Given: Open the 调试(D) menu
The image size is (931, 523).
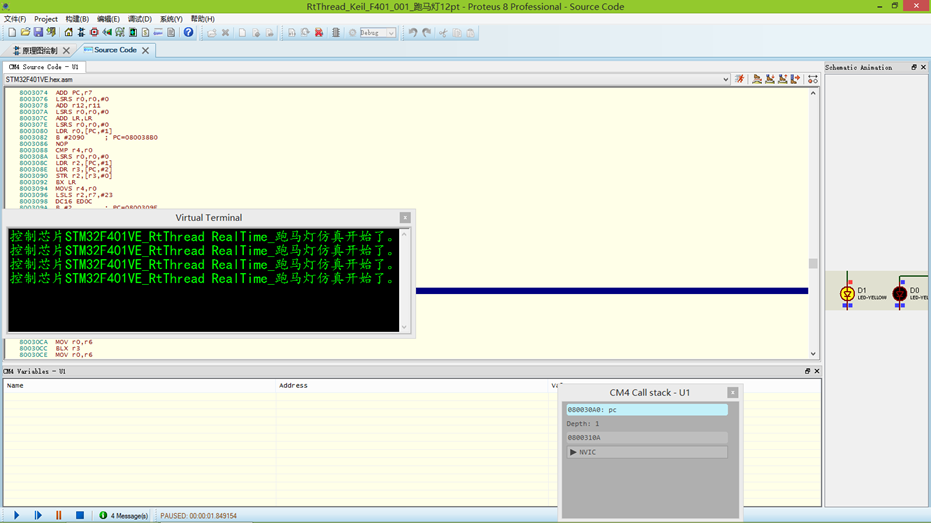Looking at the screenshot, I should 140,19.
